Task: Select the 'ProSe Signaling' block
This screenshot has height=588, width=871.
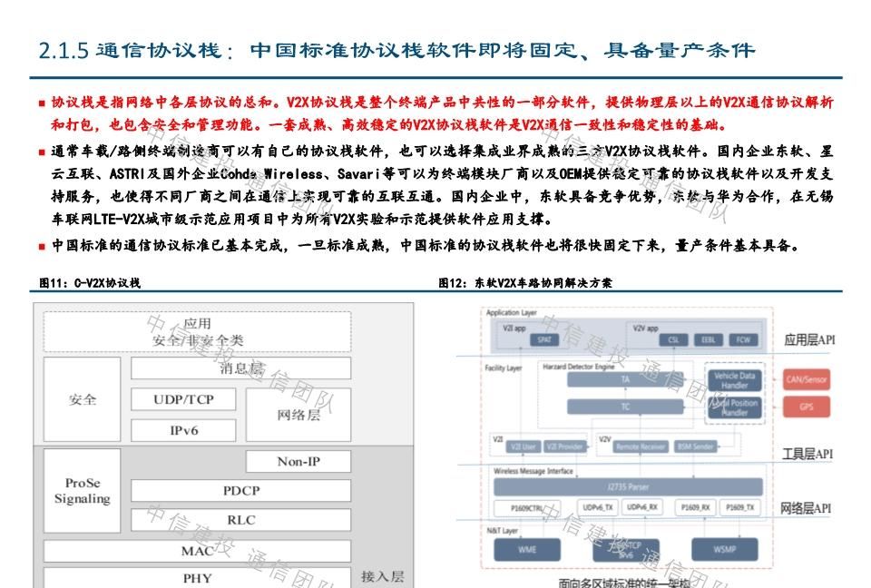Action: (83, 491)
